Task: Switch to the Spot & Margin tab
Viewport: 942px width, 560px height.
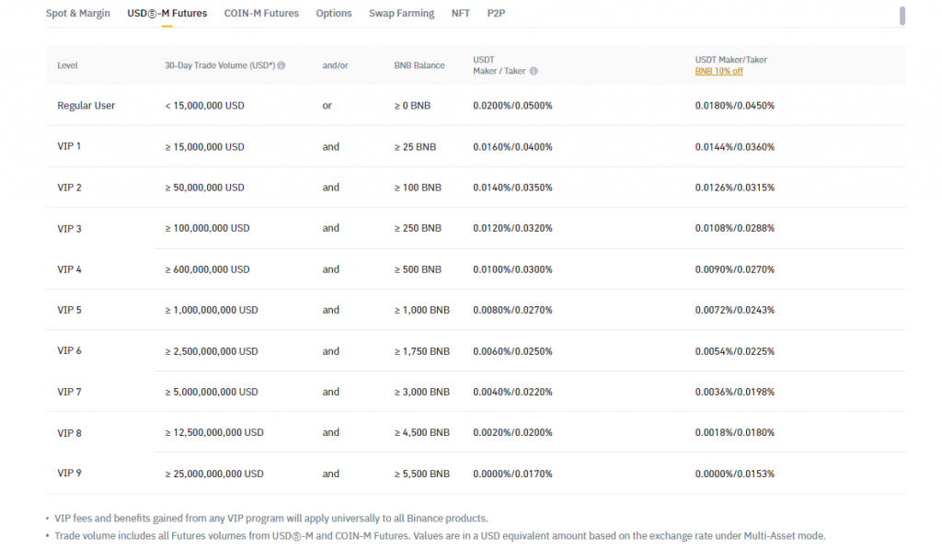Action: point(78,14)
